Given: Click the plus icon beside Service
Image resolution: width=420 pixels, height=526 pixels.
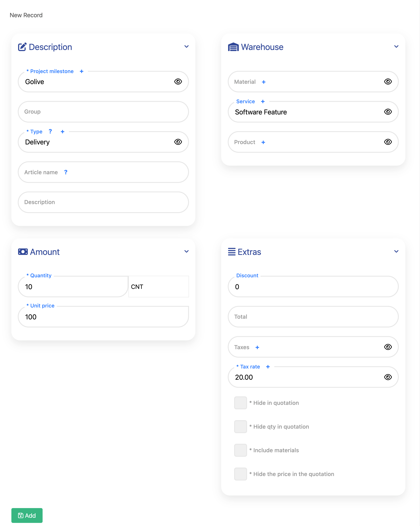Looking at the screenshot, I should click(x=263, y=102).
